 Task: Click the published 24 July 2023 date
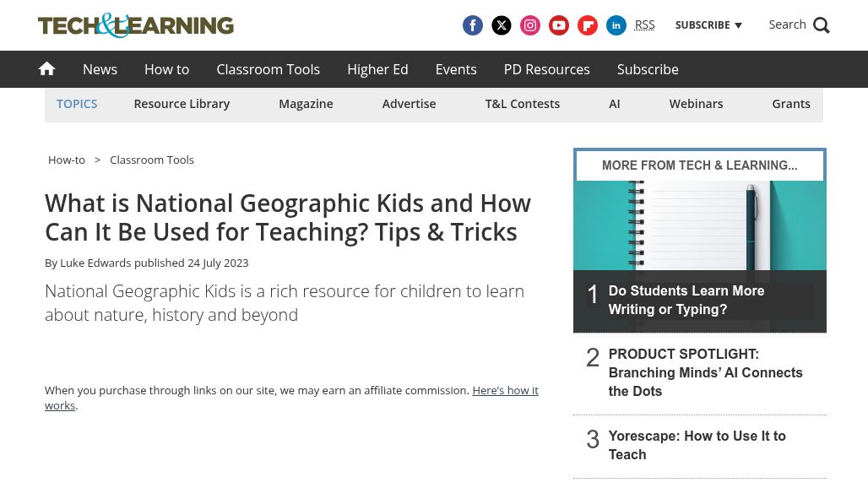(x=191, y=263)
